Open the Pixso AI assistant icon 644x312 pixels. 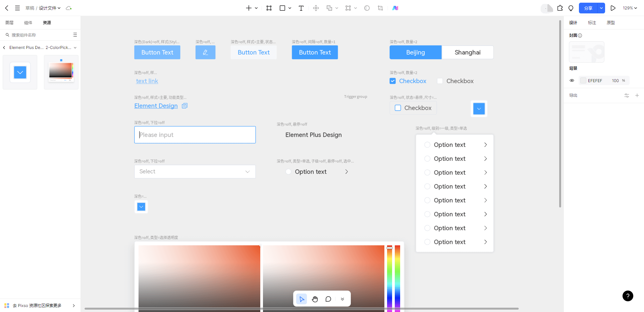pyautogui.click(x=395, y=8)
